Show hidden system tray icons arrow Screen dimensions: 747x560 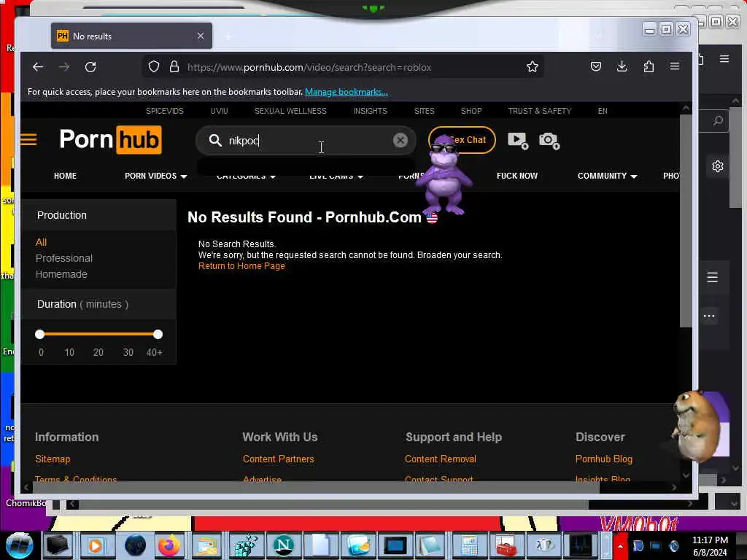coord(620,545)
